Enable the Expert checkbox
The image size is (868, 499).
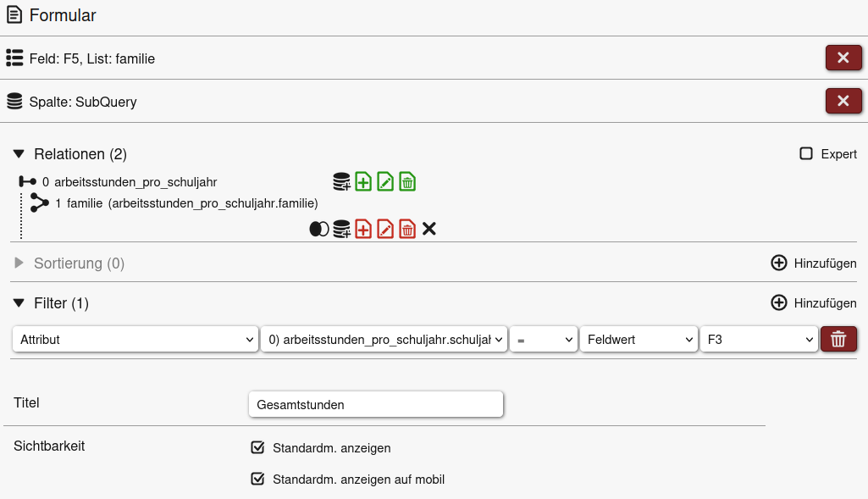pyautogui.click(x=806, y=154)
